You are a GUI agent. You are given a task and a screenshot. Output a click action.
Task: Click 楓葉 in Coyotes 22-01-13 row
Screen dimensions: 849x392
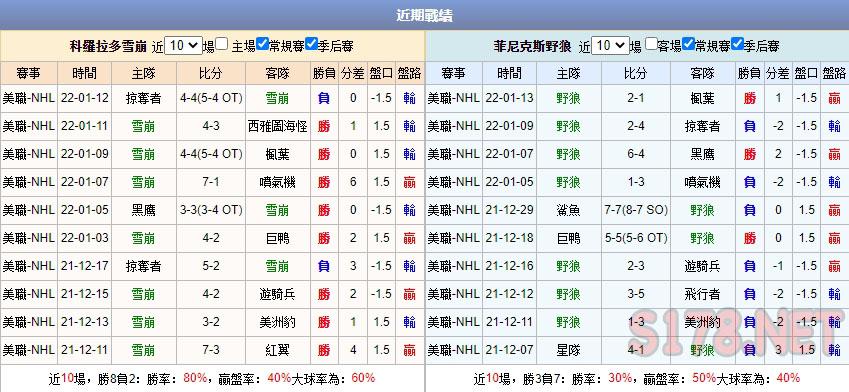(702, 99)
